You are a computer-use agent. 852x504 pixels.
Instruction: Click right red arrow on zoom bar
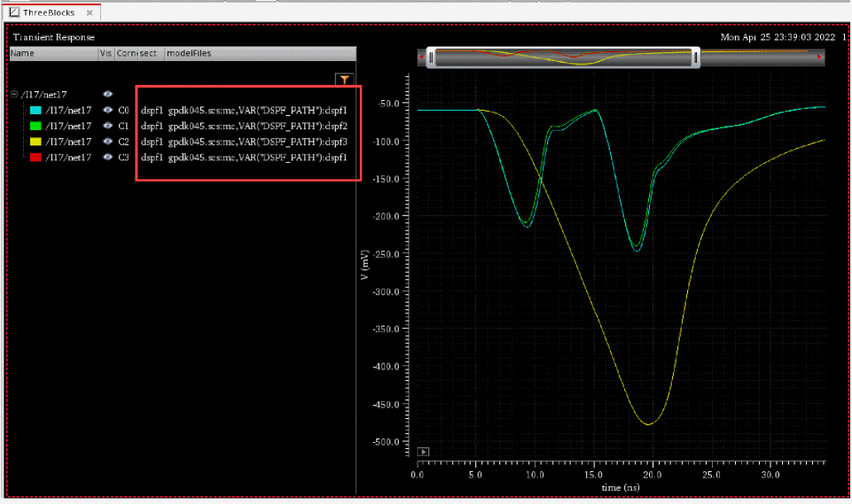point(820,58)
